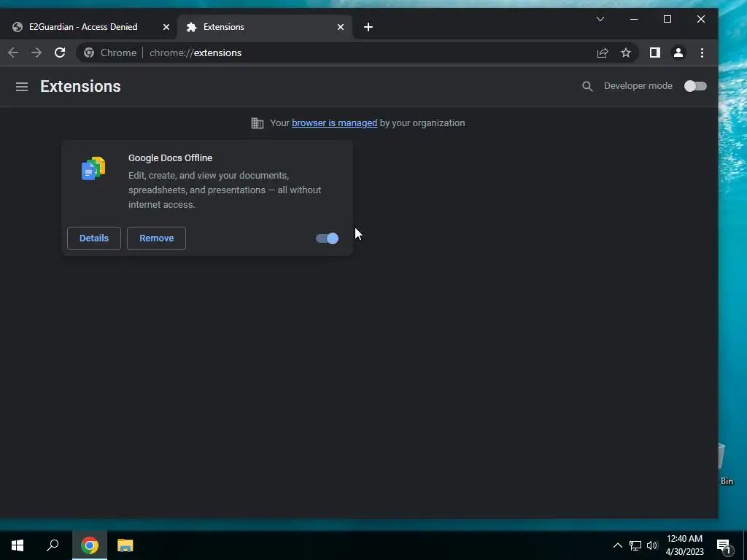Open the Windows Start menu
This screenshot has width=747, height=560.
click(x=18, y=545)
